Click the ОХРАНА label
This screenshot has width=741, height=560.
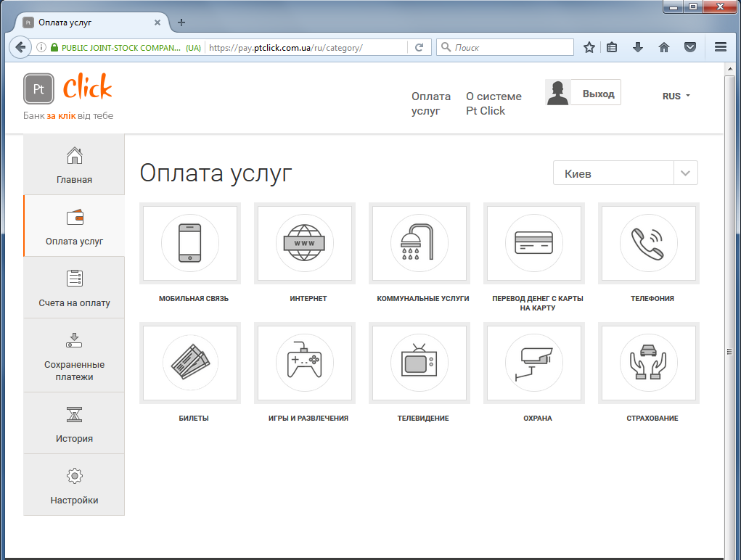point(538,418)
